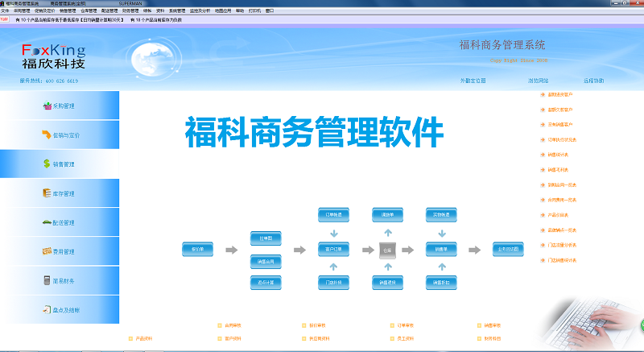This screenshot has height=352, width=644.
Task: Click the 调拨单 flowchart button
Action: (387, 215)
